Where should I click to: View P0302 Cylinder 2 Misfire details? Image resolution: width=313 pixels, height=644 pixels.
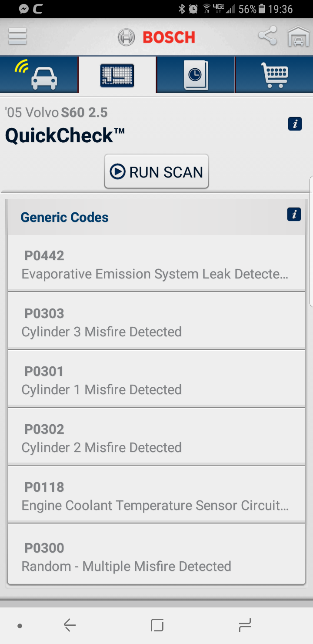click(x=156, y=438)
